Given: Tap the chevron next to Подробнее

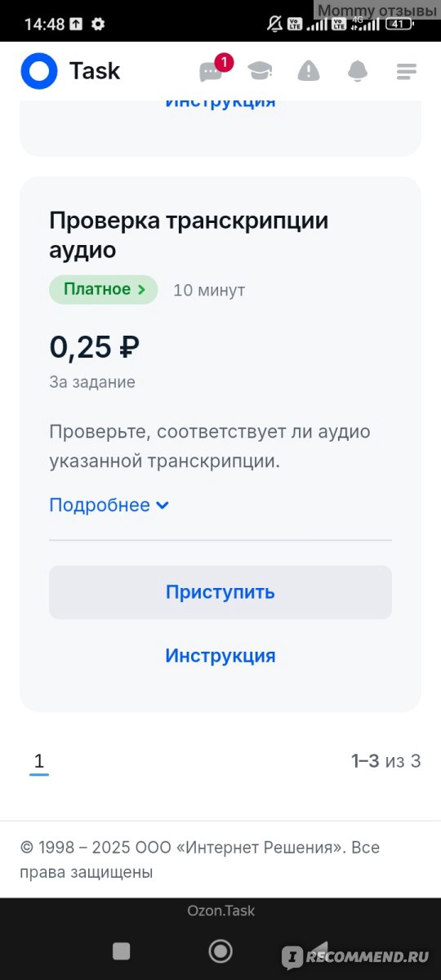Looking at the screenshot, I should [162, 506].
